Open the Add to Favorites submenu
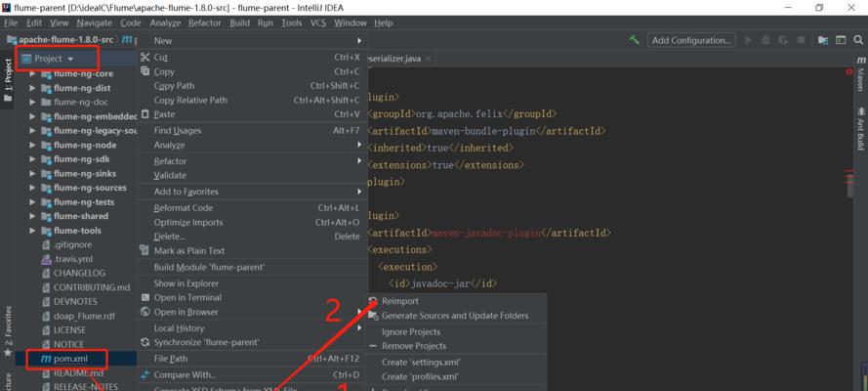868x391 pixels. 252,191
